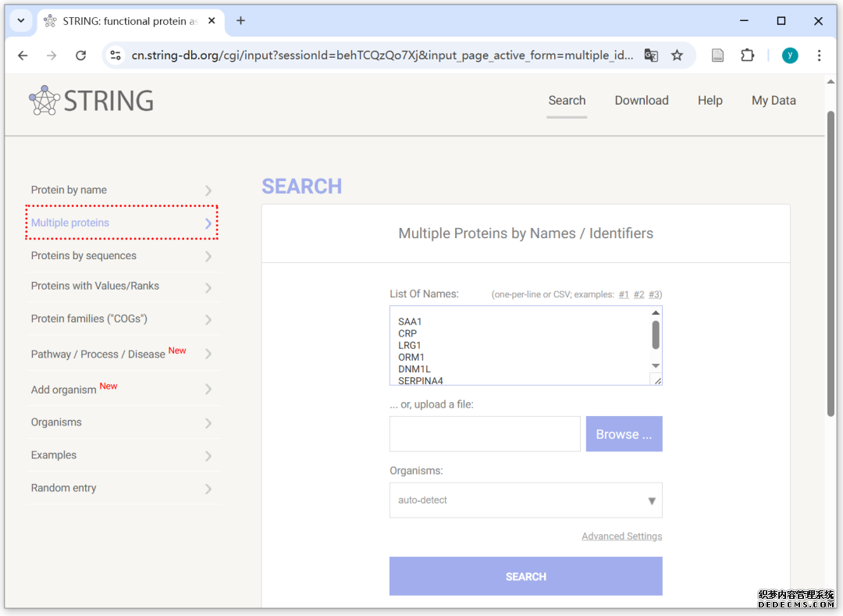Click Browse to upload a file

624,434
